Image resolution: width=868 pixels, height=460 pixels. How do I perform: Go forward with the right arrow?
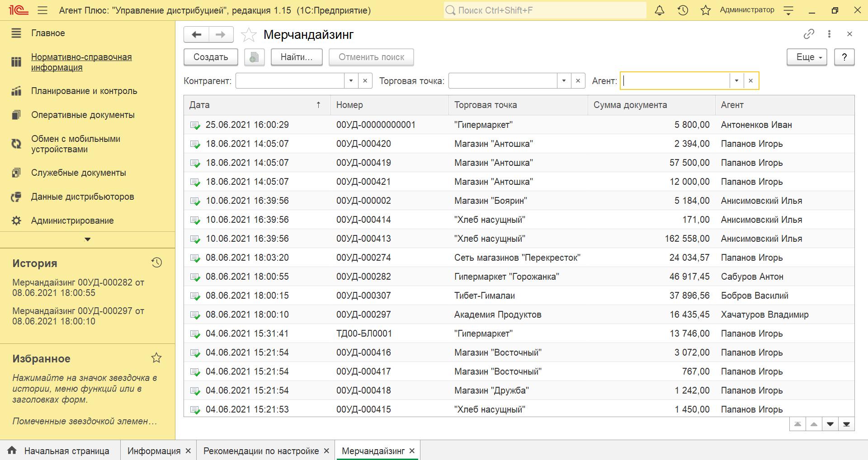(221, 34)
